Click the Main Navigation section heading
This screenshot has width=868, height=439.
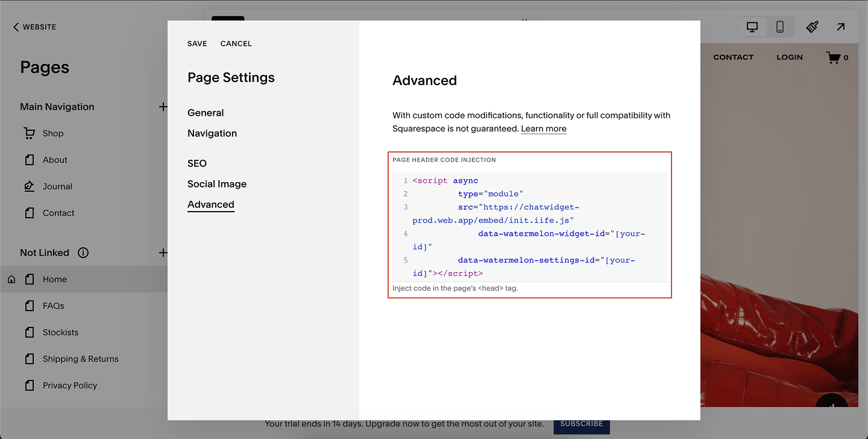pyautogui.click(x=57, y=107)
